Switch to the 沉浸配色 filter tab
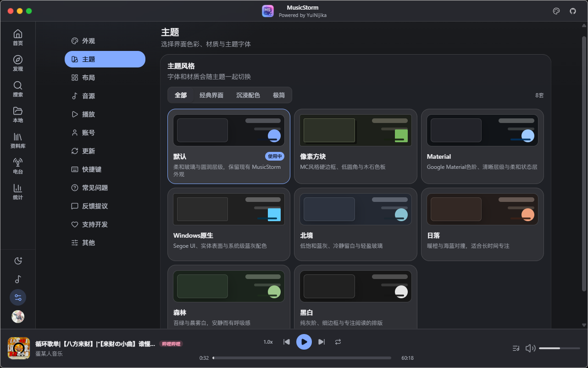 point(248,95)
